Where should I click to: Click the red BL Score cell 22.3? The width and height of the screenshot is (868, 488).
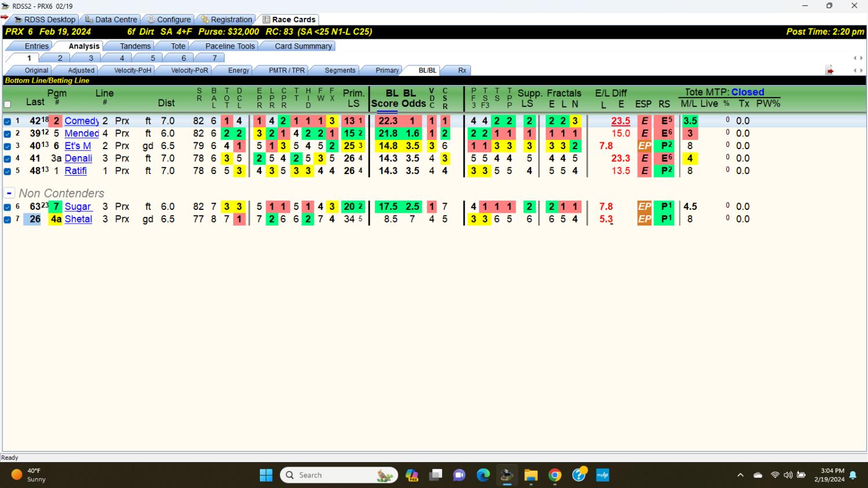click(x=388, y=121)
